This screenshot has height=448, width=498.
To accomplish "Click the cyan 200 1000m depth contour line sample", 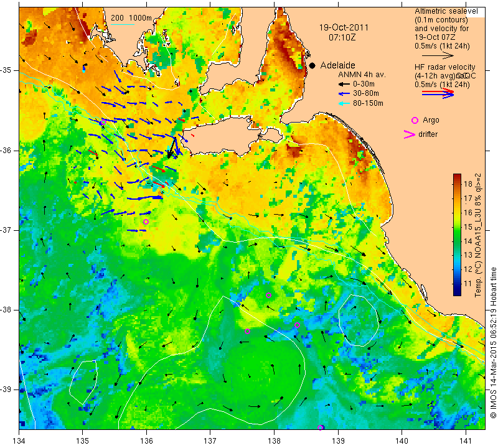I will (x=123, y=24).
